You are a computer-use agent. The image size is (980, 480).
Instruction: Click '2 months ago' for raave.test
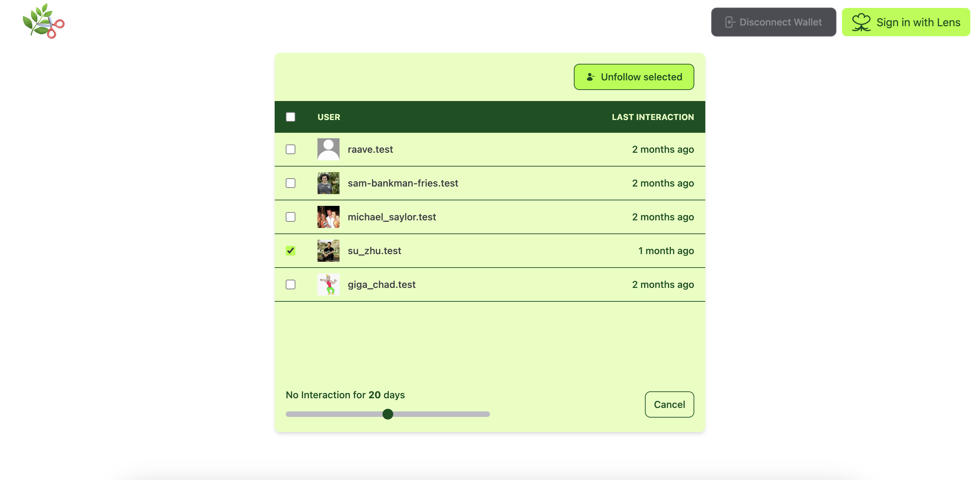pos(663,149)
